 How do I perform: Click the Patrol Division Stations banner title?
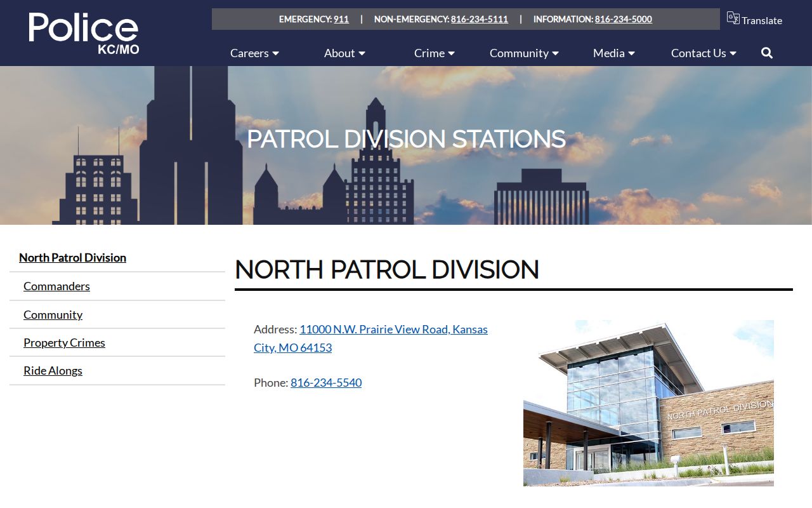406,139
